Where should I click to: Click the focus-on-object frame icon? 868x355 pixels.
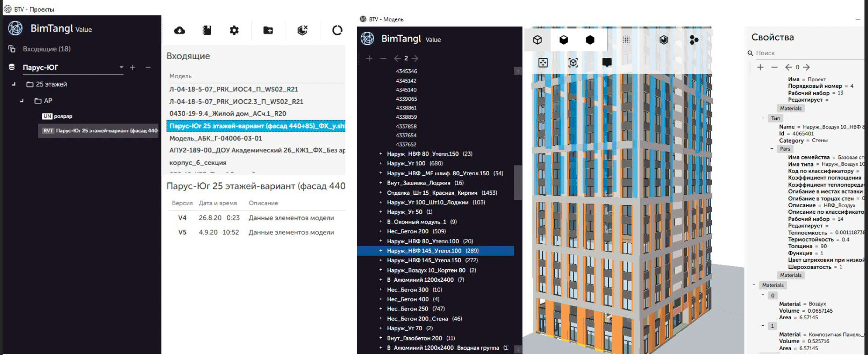pos(573,63)
